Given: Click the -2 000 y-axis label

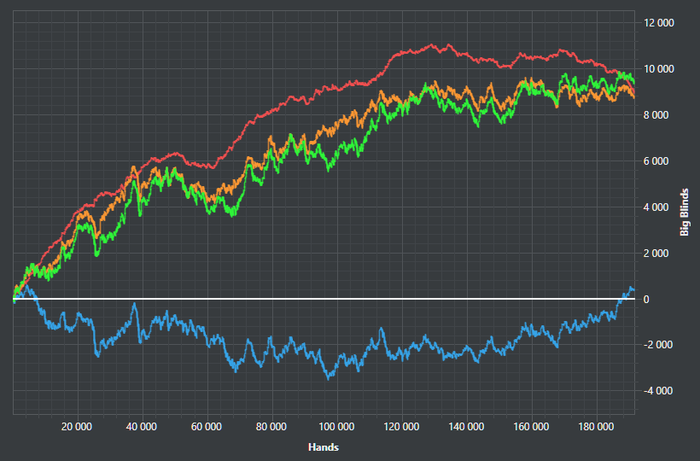Looking at the screenshot, I should point(658,345).
